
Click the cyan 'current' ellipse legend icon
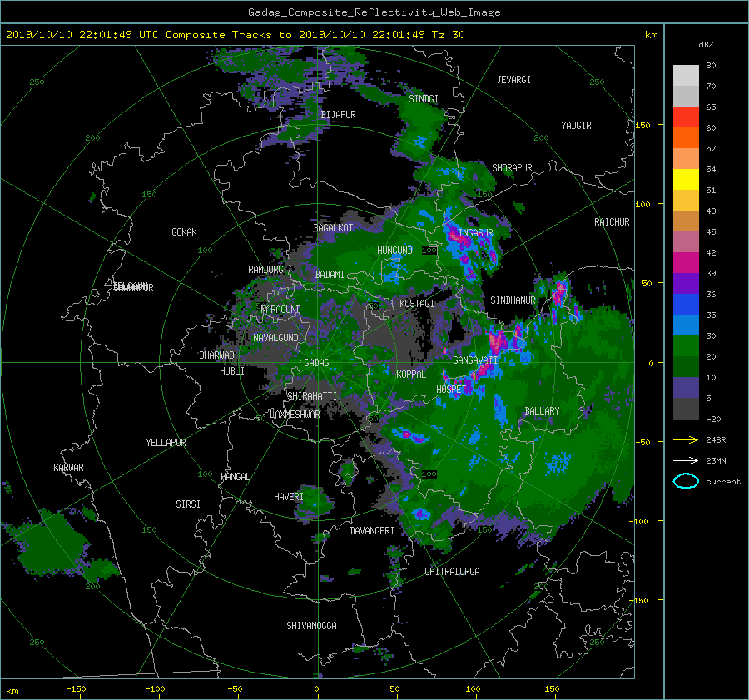click(686, 481)
